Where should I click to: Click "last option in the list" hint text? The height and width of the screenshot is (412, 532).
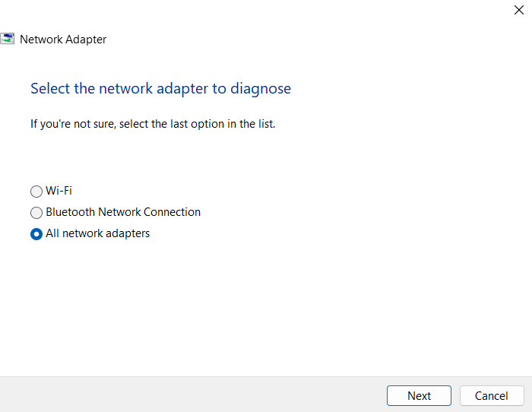pos(223,124)
